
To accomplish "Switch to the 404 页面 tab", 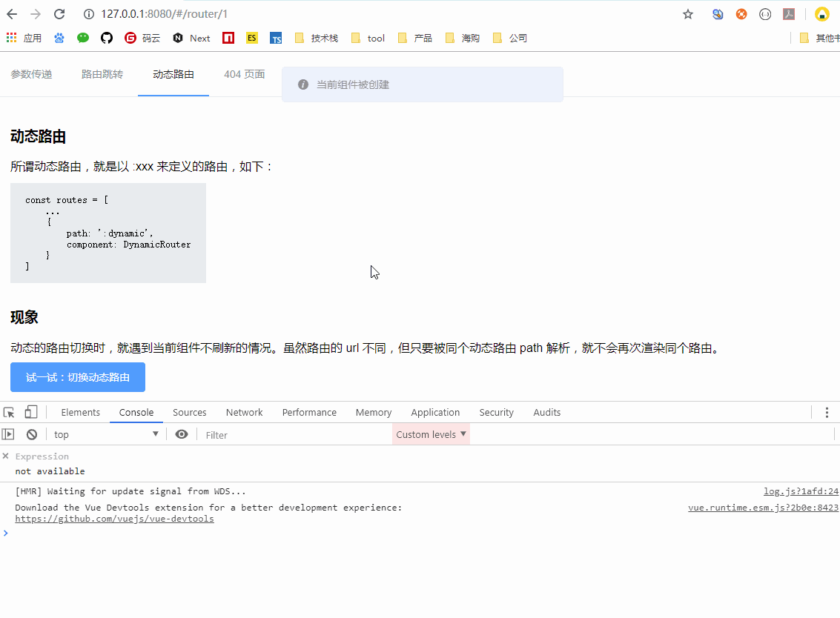I will [x=244, y=74].
